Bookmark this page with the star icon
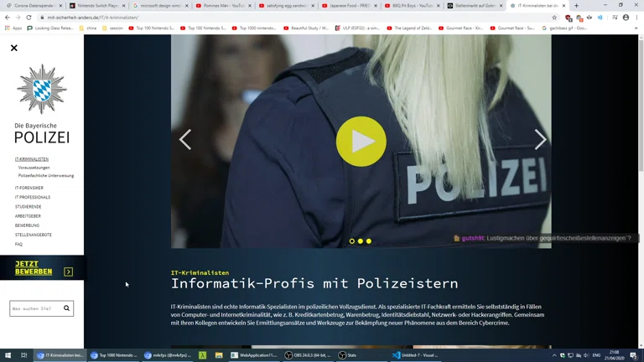This screenshot has width=644, height=362. [554, 17]
